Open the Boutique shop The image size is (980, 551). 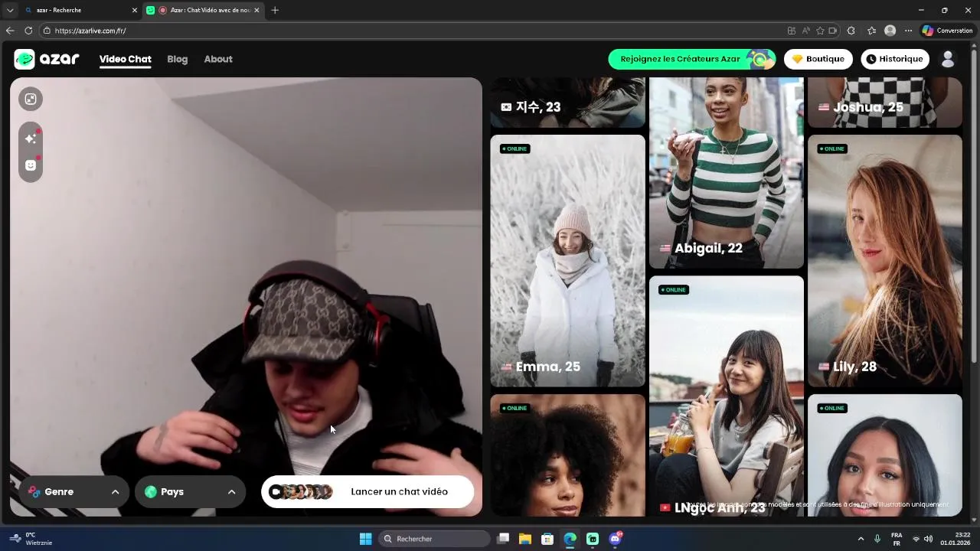point(818,59)
